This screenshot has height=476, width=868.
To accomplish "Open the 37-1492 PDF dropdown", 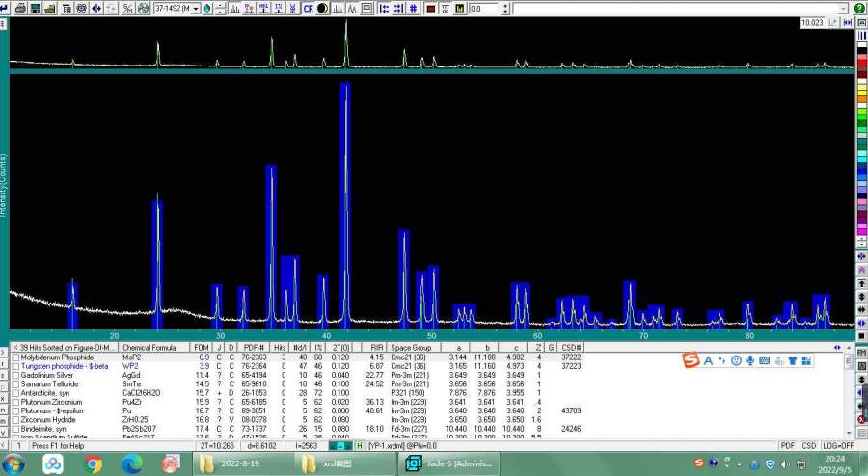I will pyautogui.click(x=197, y=8).
